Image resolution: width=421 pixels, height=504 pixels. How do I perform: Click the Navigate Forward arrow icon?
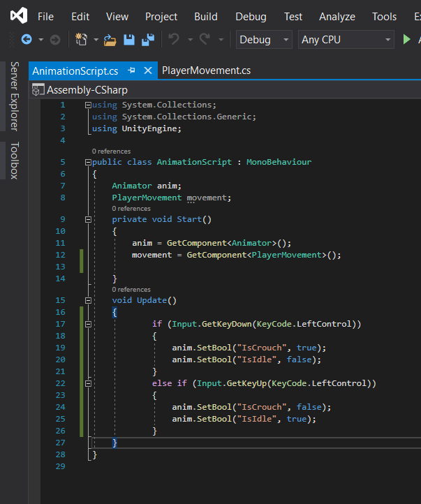coord(55,40)
